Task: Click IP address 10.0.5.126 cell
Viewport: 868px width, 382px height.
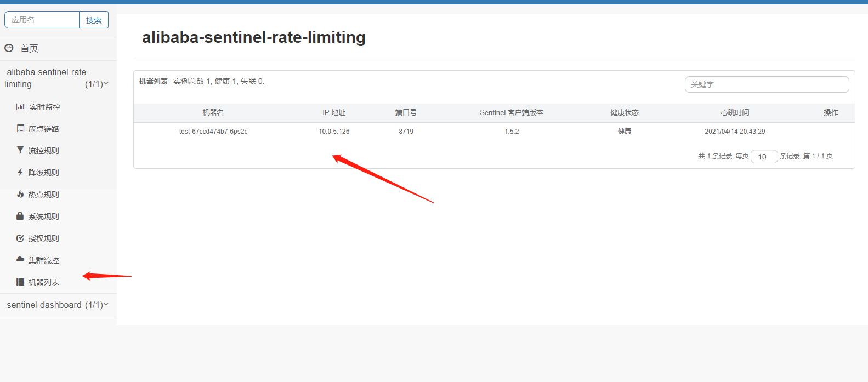Action: pos(334,132)
